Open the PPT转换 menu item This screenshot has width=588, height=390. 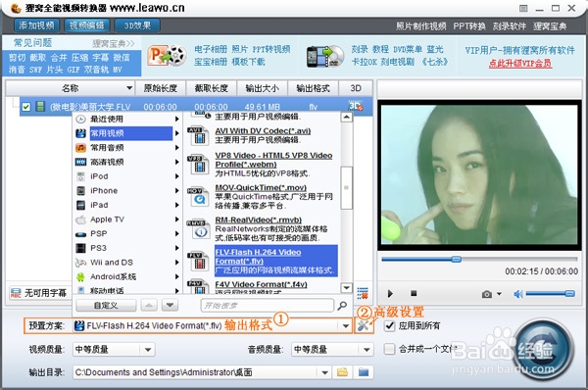469,26
